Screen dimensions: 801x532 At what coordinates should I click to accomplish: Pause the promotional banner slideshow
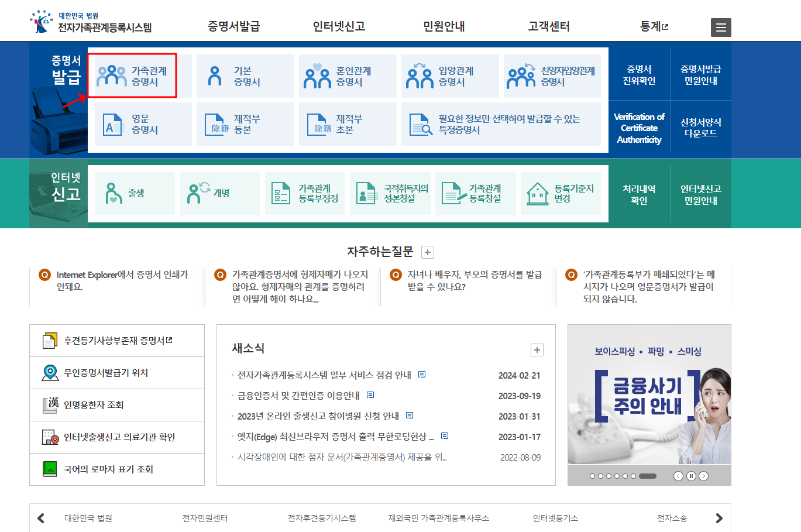(691, 476)
